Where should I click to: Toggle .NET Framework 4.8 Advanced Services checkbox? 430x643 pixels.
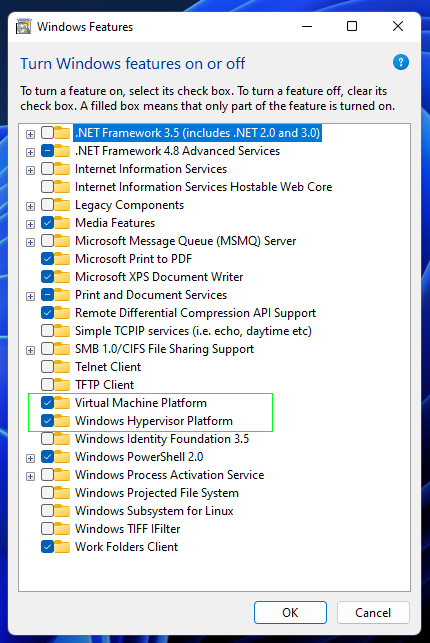[48, 151]
